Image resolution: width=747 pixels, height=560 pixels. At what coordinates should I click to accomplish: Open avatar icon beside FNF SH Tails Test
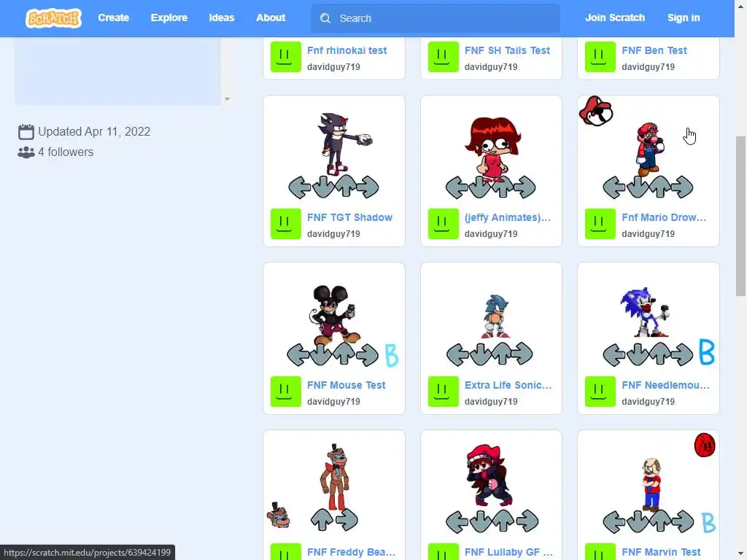[443, 57]
